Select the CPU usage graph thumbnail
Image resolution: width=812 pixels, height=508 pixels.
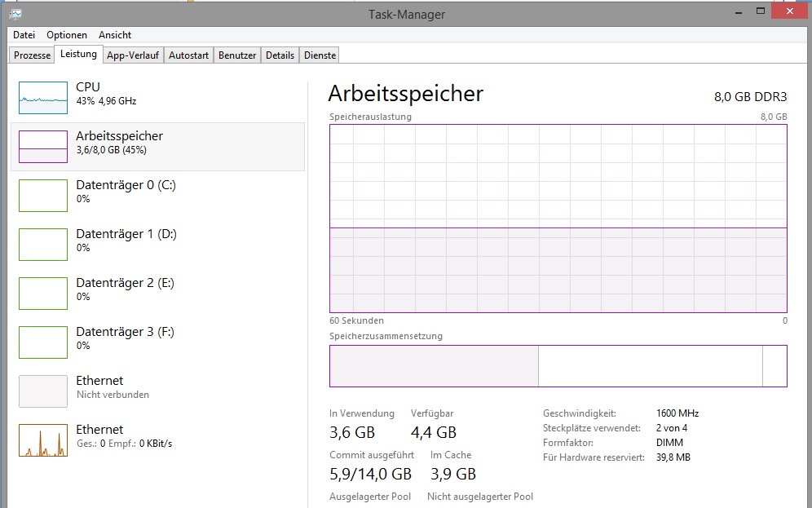(x=43, y=98)
